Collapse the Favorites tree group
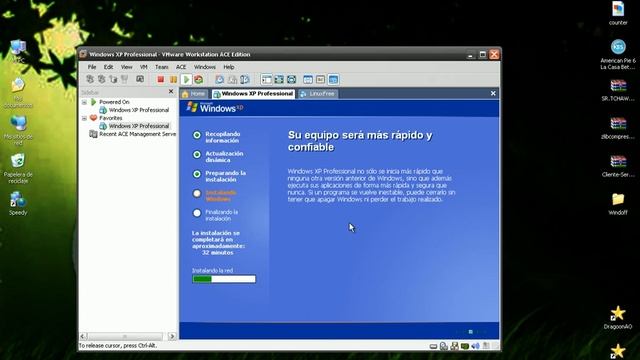This screenshot has height=360, width=640. coord(84,118)
